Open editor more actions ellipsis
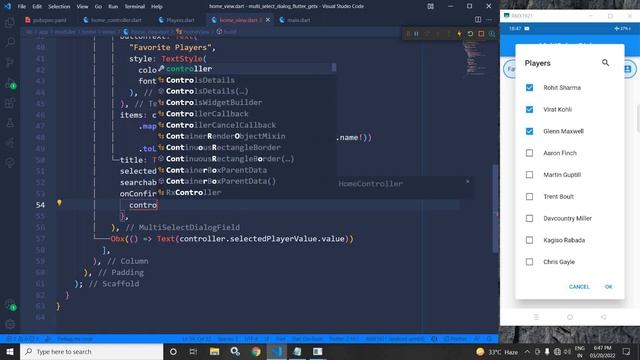The image size is (640, 360). (489, 20)
